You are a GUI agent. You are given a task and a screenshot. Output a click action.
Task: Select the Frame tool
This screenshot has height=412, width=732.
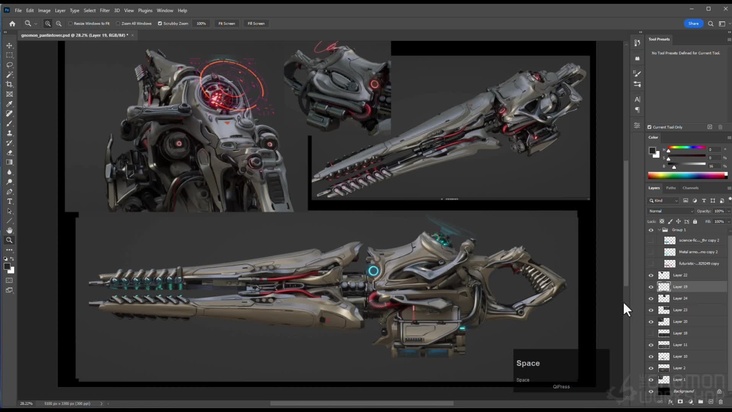pos(9,94)
